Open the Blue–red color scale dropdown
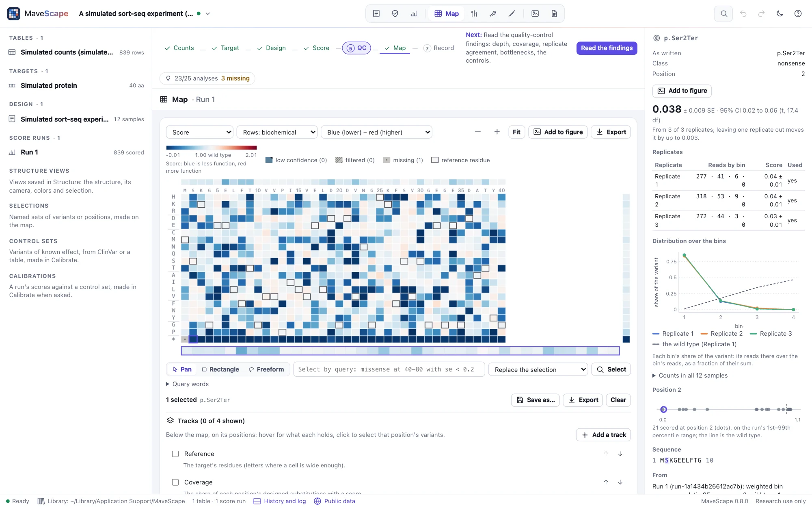 tap(376, 132)
